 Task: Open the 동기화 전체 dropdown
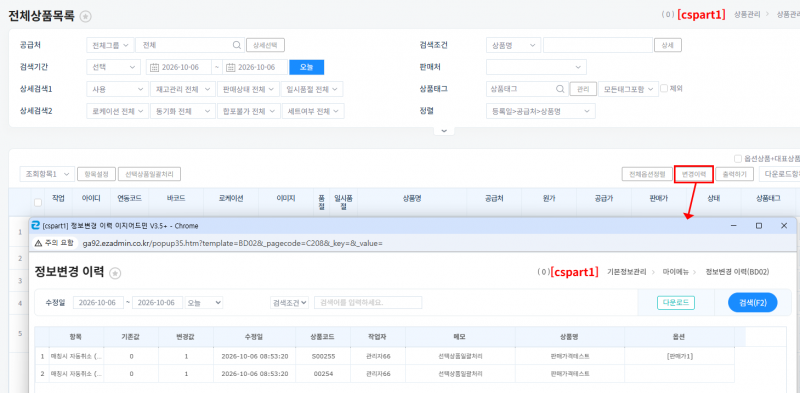tap(183, 111)
